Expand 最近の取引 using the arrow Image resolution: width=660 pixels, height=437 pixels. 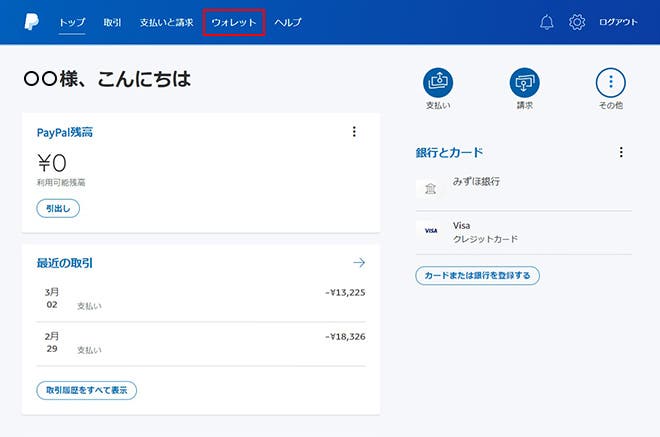pos(359,263)
